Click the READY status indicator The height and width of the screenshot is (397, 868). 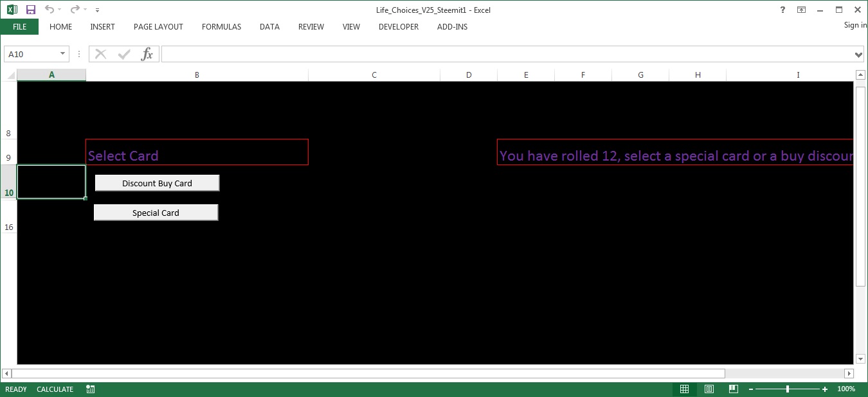click(16, 389)
